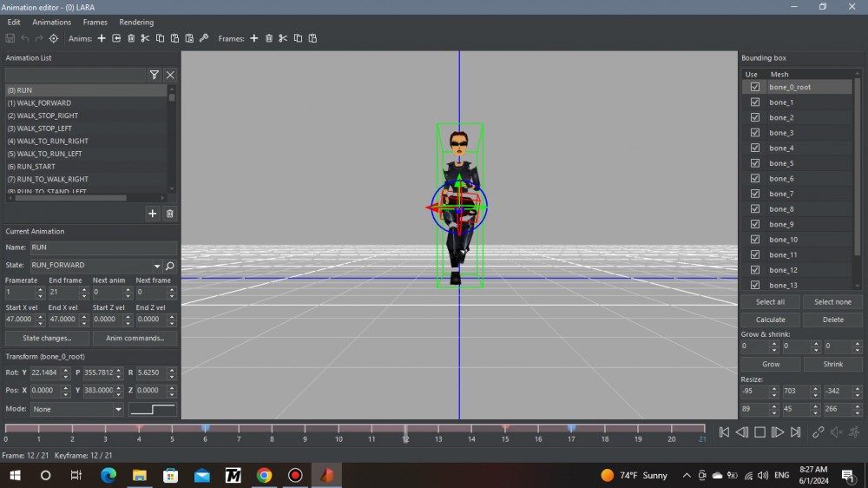Uncheck Use checkbox for bone_2
This screenshot has width=868, height=488.
click(x=755, y=117)
